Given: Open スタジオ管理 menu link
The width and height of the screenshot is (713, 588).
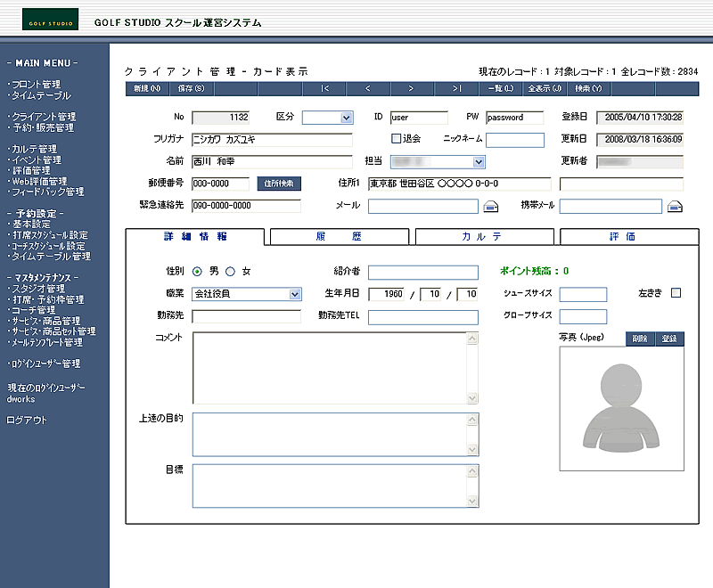Looking at the screenshot, I should click(38, 289).
